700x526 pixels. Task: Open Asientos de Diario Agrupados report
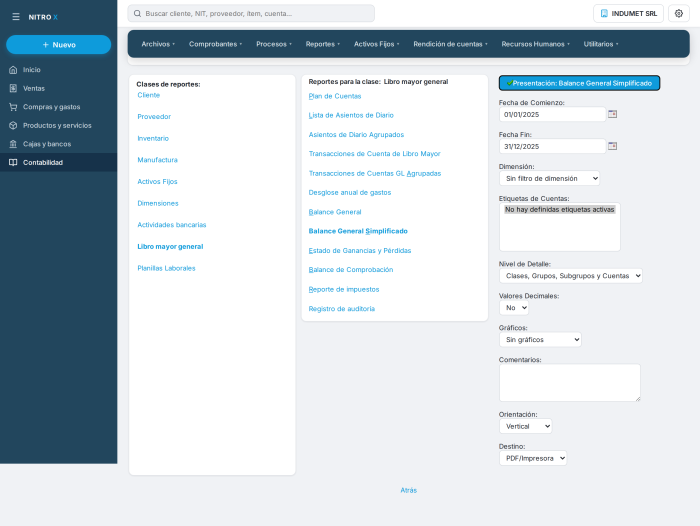click(356, 134)
